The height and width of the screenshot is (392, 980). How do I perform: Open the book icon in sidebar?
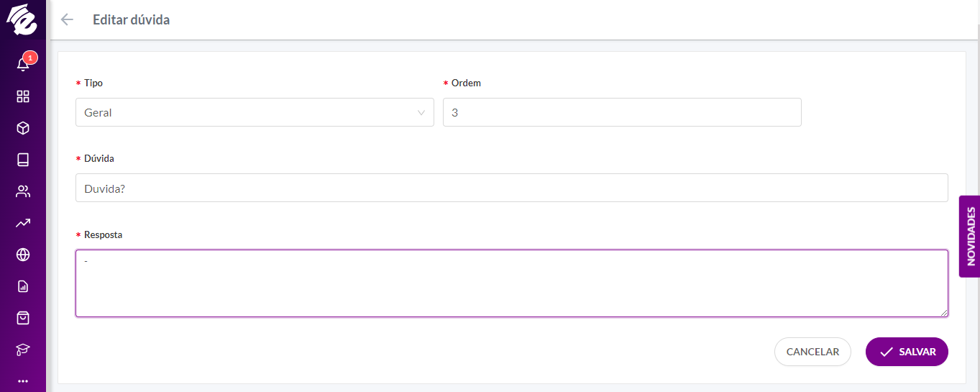(x=23, y=160)
